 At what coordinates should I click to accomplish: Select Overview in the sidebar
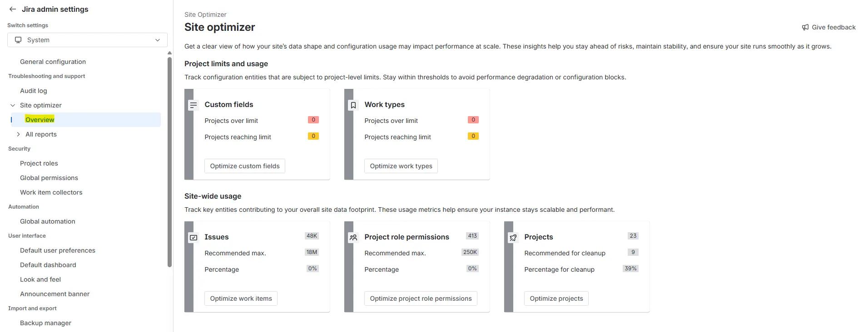pos(40,120)
